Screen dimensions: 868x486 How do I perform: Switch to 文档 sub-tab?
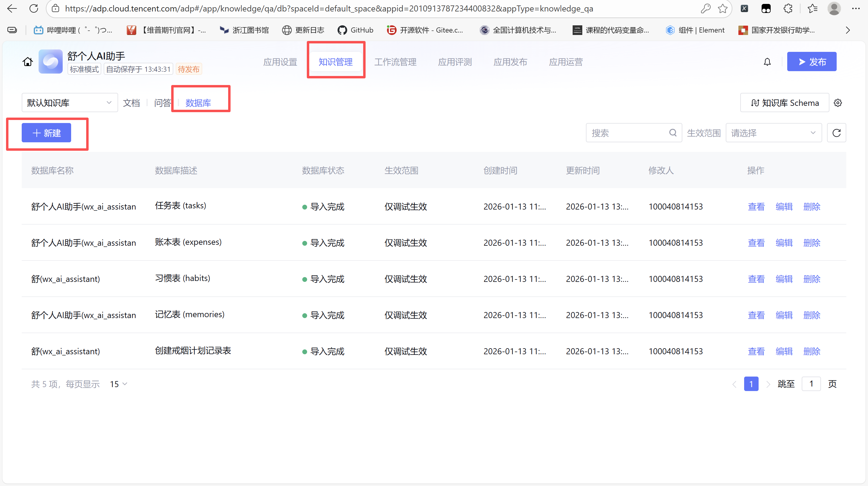[131, 103]
